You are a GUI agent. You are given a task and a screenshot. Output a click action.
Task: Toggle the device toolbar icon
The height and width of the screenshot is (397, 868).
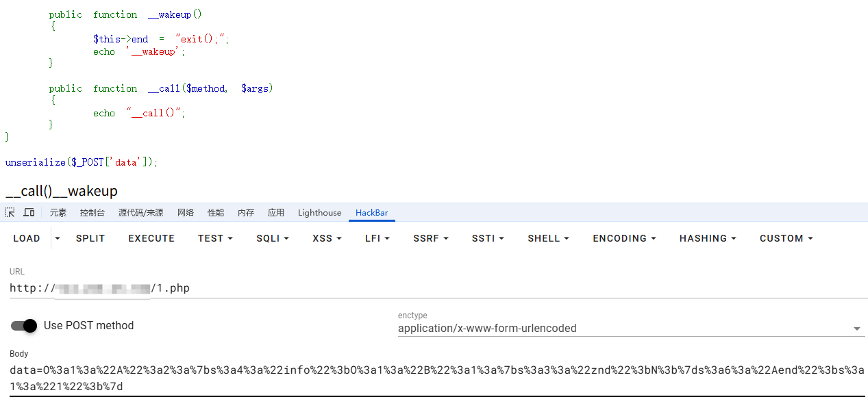coord(29,213)
